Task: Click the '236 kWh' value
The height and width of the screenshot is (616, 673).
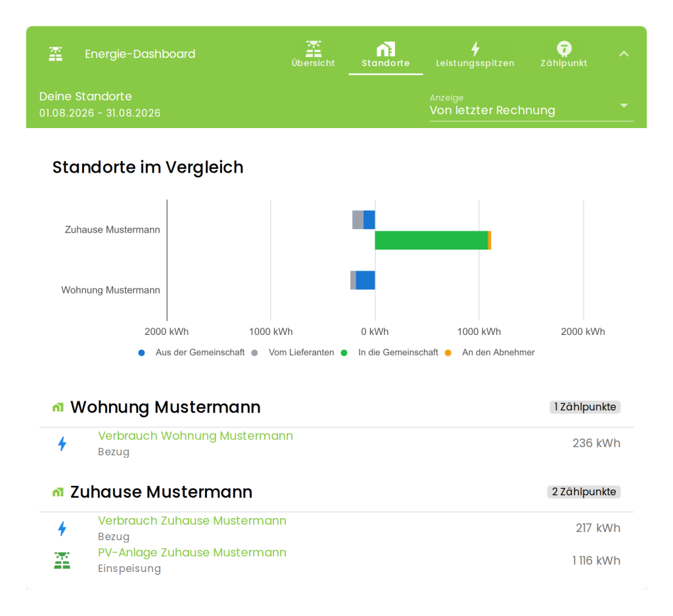Action: [x=596, y=443]
